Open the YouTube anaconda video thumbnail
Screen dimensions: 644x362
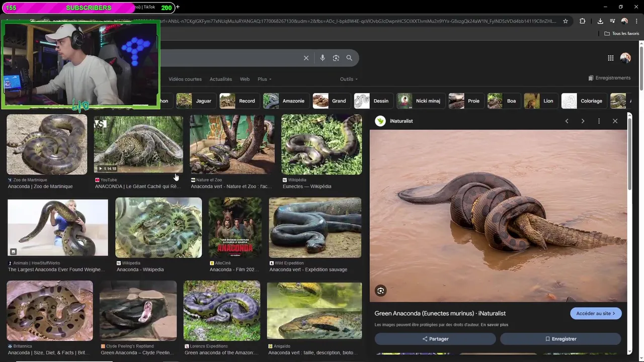click(x=138, y=145)
